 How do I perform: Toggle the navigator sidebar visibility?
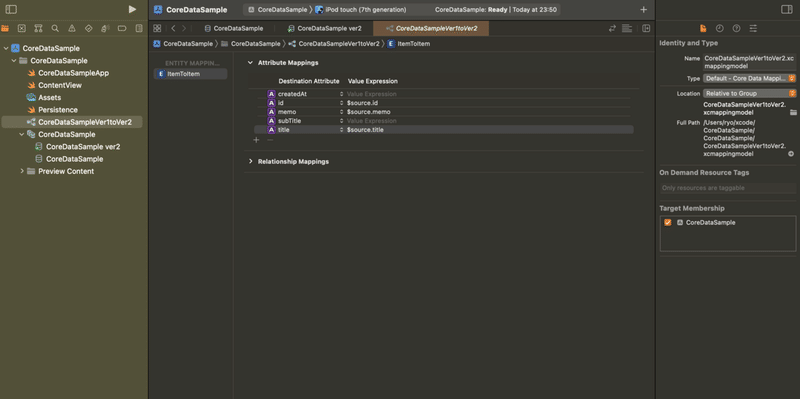coord(11,9)
